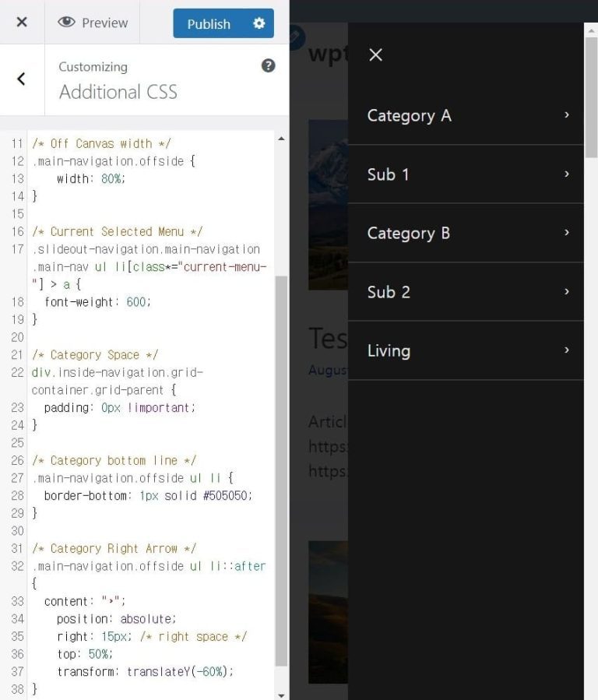This screenshot has width=598, height=700.
Task: Expand the Sub 2 arrow
Action: click(566, 292)
